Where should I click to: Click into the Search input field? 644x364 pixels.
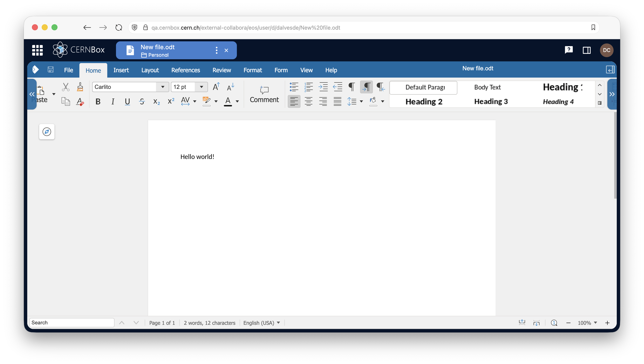[x=72, y=322]
